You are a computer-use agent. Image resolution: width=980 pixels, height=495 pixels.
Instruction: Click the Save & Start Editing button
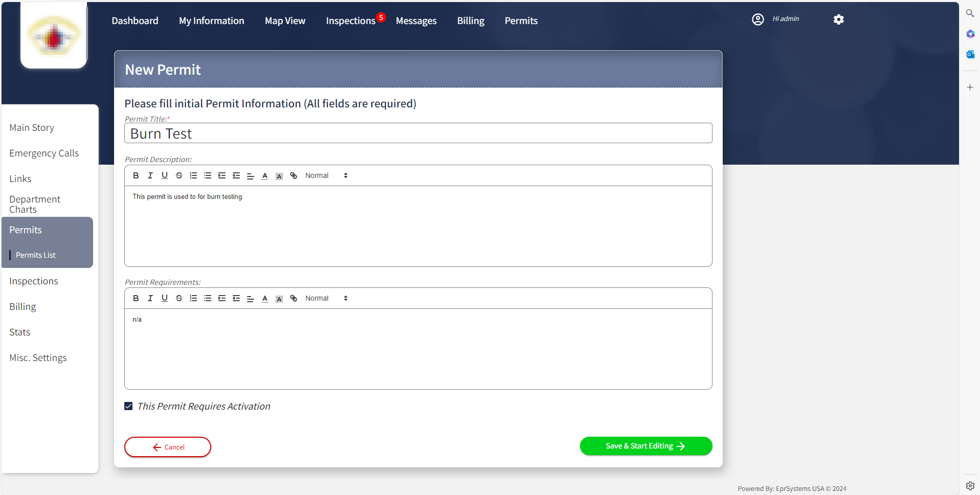coord(645,446)
